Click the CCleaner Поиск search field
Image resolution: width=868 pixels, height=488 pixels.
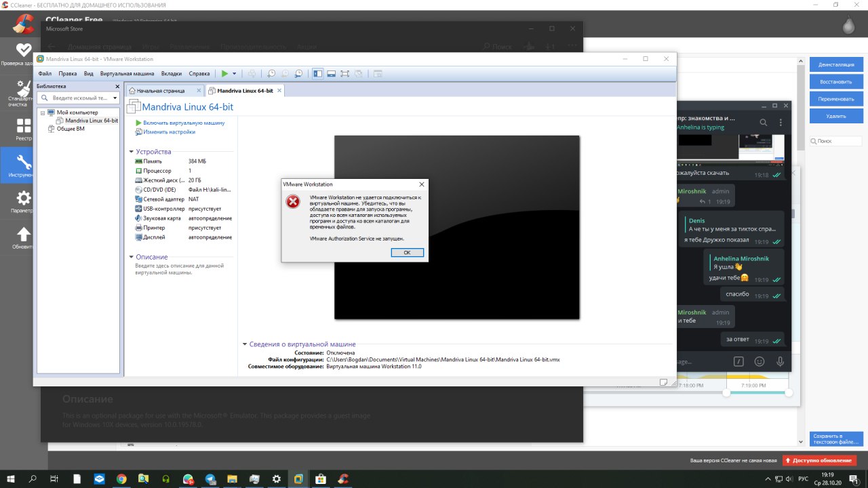835,141
